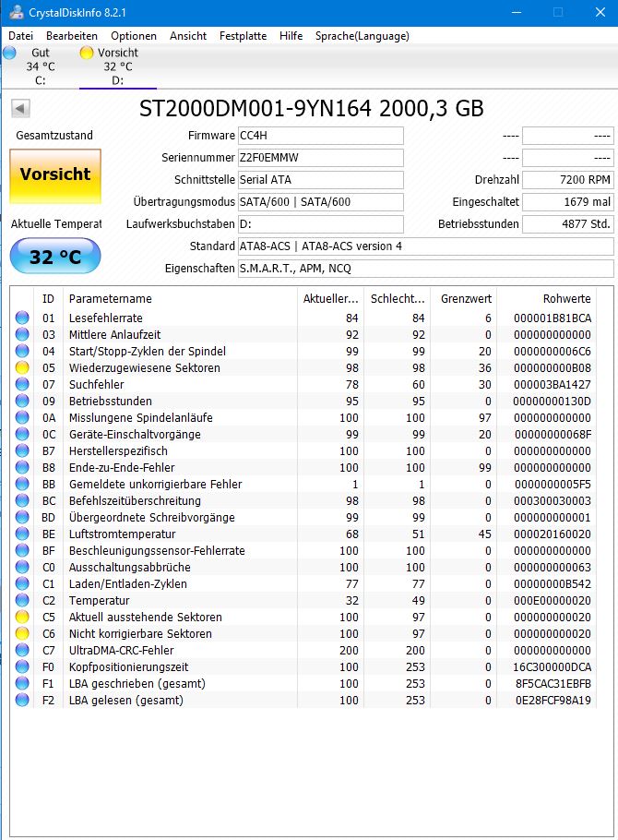Click the yellow icon for Nicht korrigierbare Sektoren
Screen dimensions: 618x840
click(22, 633)
